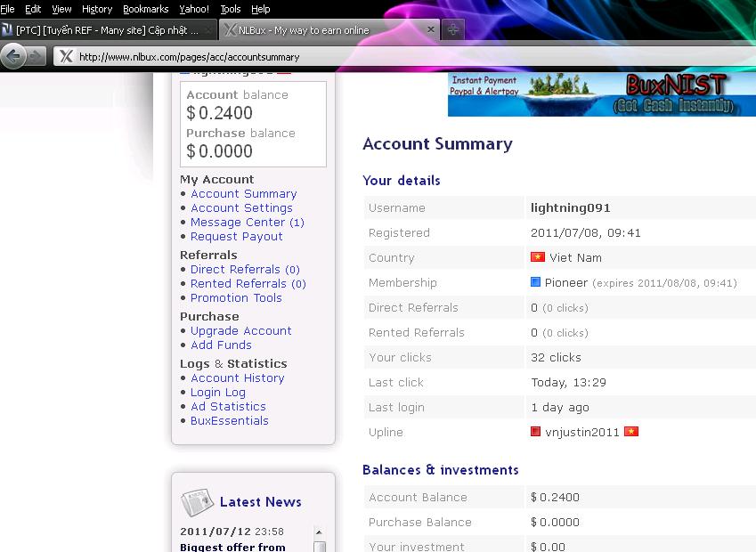The width and height of the screenshot is (756, 552).
Task: Click the Add Funds link
Action: (222, 345)
